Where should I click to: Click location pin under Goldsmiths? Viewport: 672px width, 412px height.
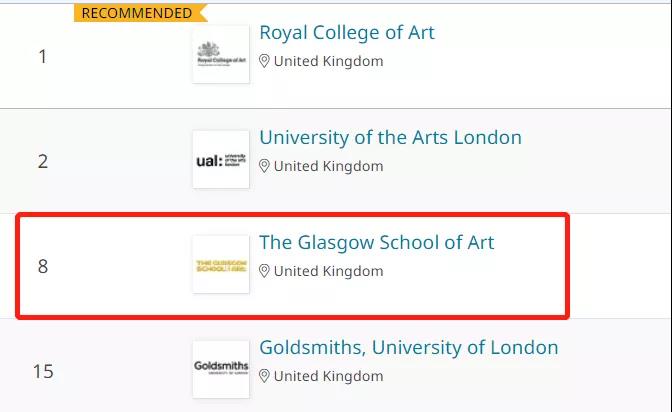click(x=264, y=376)
